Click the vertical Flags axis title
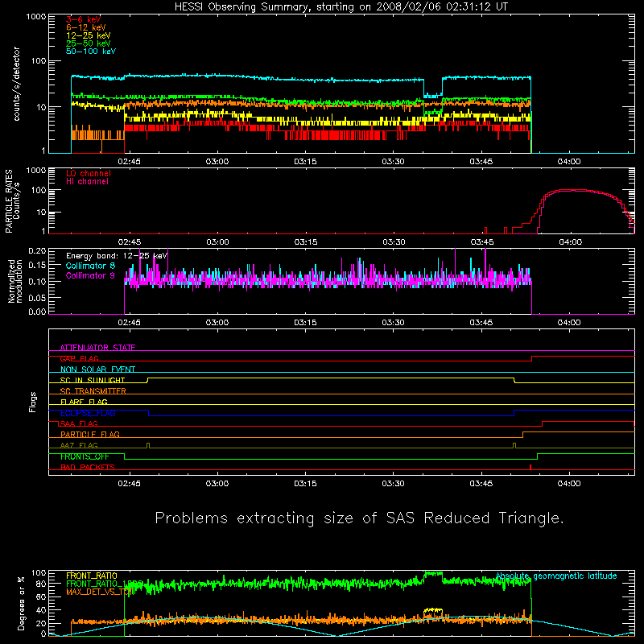The image size is (644, 644). coord(33,402)
